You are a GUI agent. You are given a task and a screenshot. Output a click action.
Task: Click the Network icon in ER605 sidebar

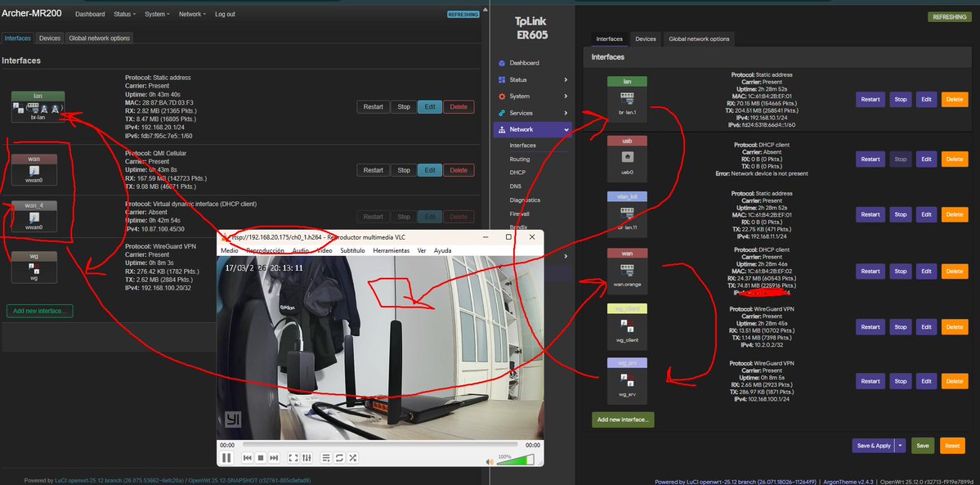[502, 129]
